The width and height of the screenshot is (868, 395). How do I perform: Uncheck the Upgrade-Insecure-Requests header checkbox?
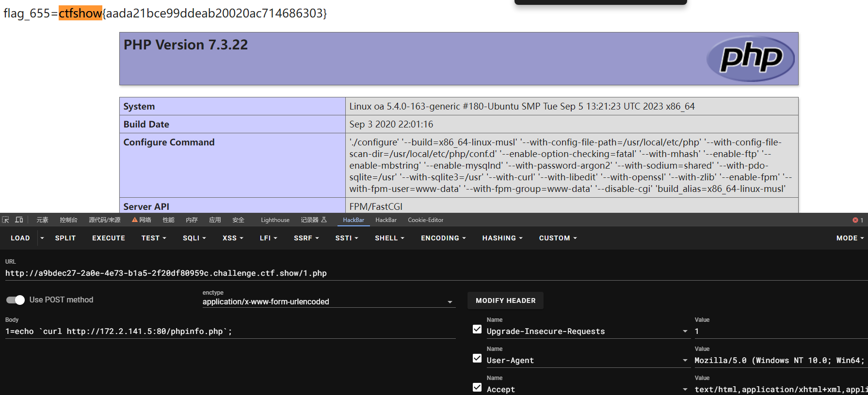tap(477, 330)
